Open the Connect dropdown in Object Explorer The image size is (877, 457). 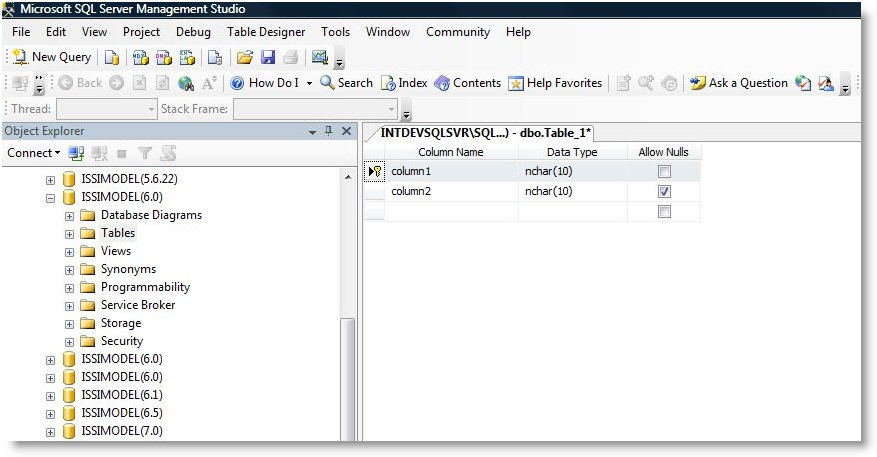pyautogui.click(x=33, y=153)
